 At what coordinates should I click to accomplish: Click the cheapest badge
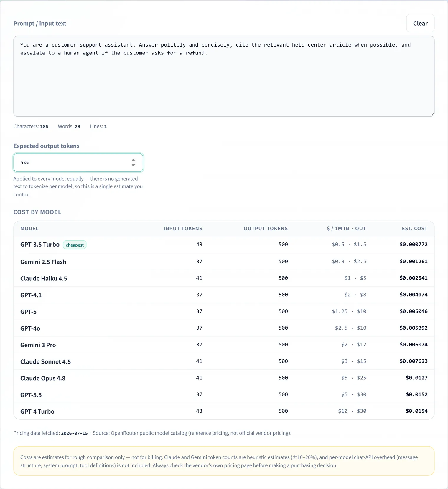pyautogui.click(x=75, y=245)
